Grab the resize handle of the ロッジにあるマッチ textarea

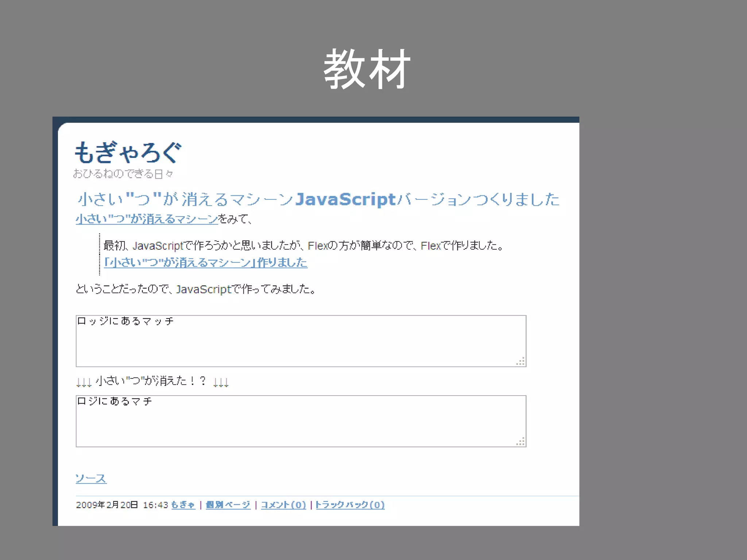point(521,361)
